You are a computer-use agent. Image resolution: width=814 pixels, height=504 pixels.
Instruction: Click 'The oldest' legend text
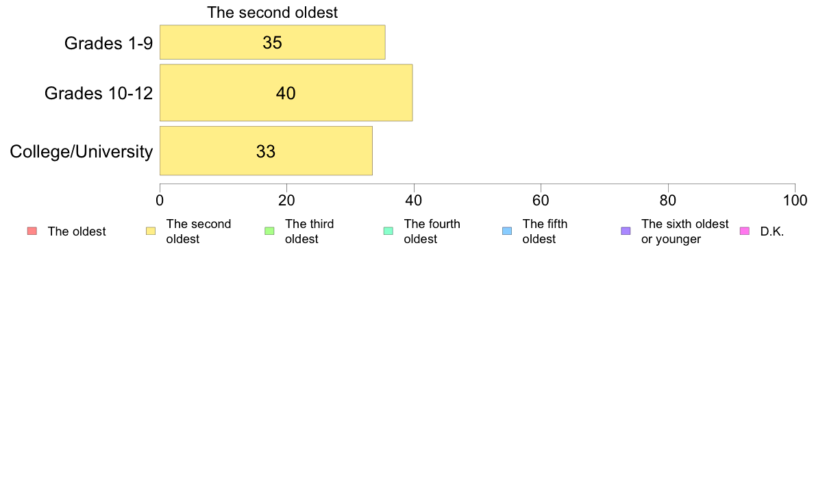tap(77, 231)
